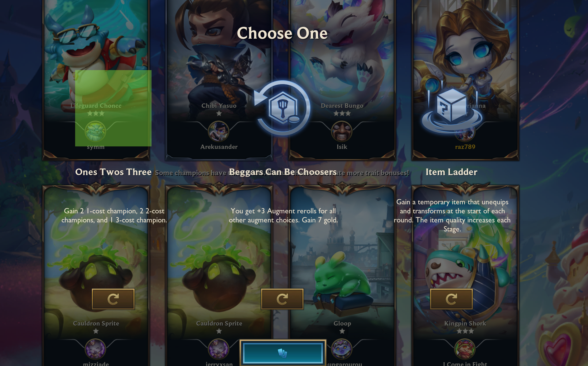Choose the Item Ladder augment

click(451, 172)
